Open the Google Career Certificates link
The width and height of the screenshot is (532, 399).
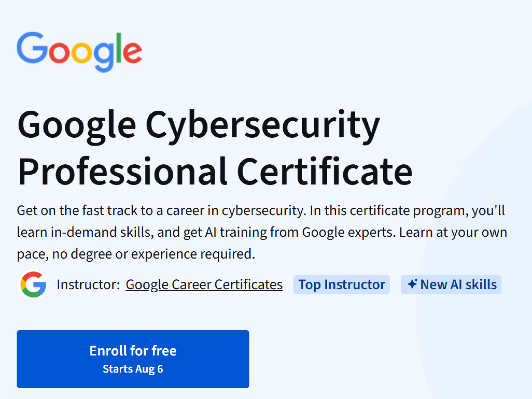pyautogui.click(x=204, y=285)
